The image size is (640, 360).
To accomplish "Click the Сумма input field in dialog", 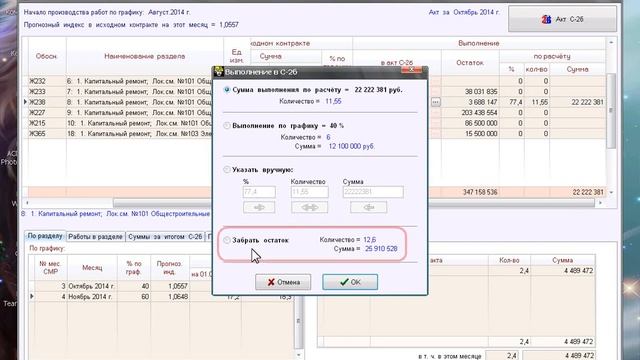I will point(373,192).
